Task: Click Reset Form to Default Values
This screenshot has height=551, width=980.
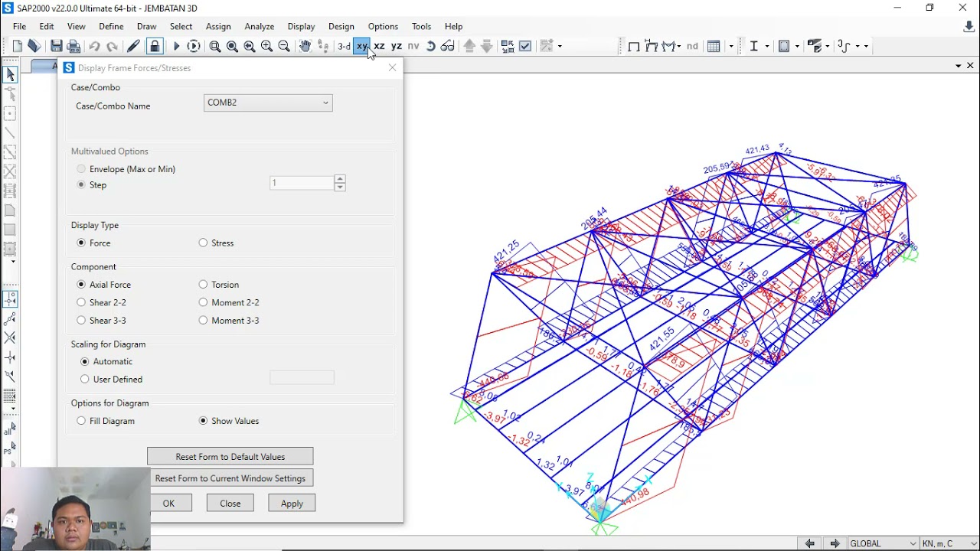Action: click(x=230, y=457)
